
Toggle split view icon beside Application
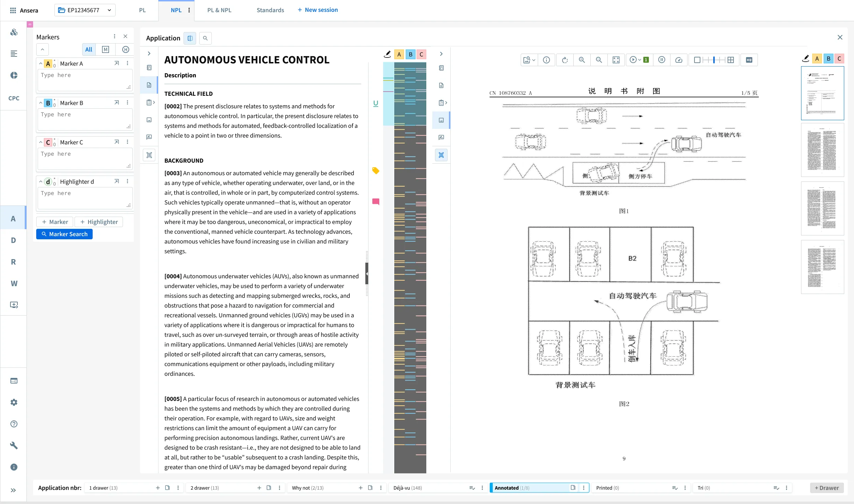(190, 38)
